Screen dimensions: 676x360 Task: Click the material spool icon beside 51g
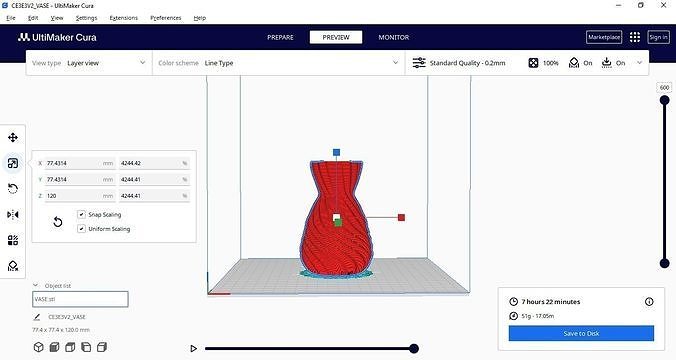513,316
